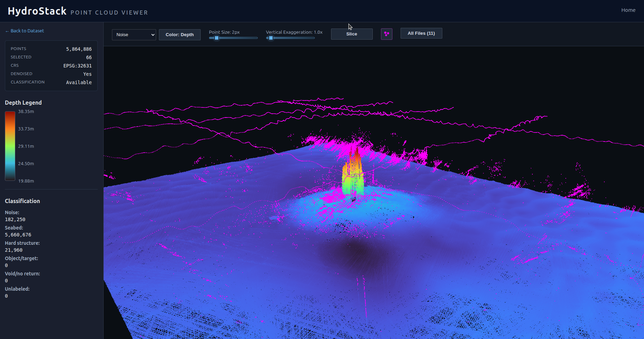
Task: Click the SELECTED value showing 66
Action: (x=89, y=57)
